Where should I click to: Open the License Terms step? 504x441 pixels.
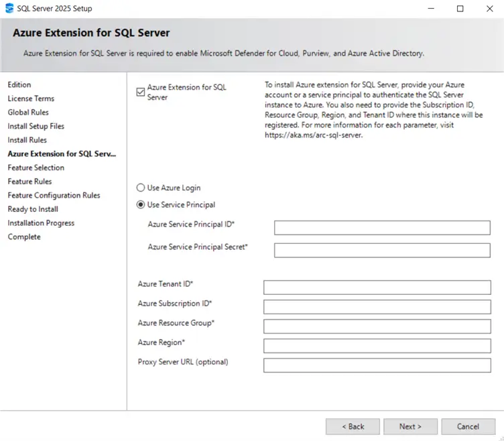point(31,99)
